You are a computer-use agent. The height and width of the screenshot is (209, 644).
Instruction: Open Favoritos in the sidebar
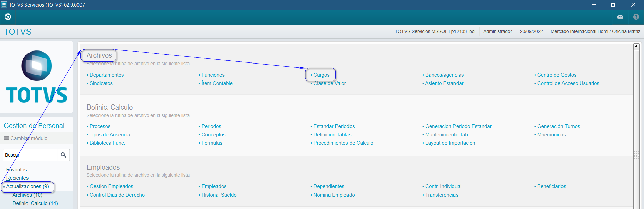(16, 170)
